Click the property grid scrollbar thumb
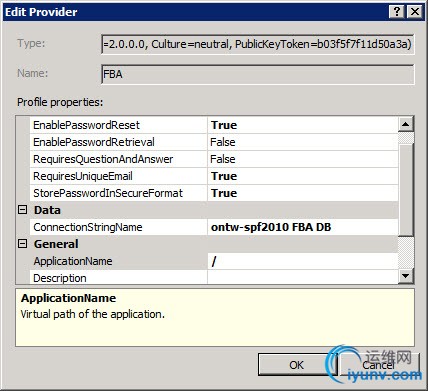 (x=406, y=190)
